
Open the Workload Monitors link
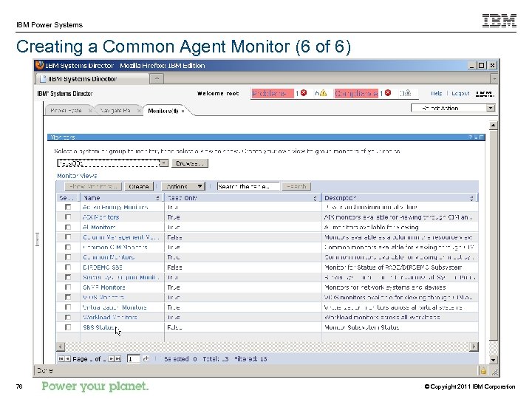(x=110, y=317)
